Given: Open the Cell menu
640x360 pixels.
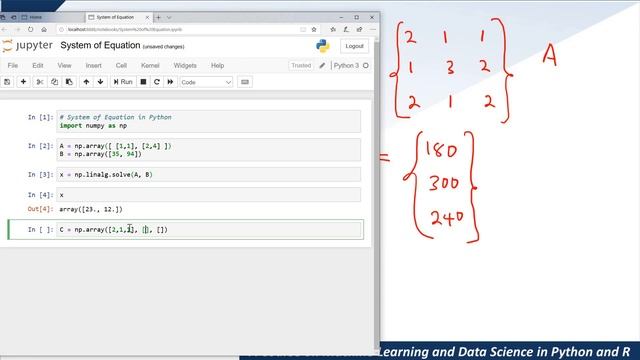Looking at the screenshot, I should coord(121,65).
